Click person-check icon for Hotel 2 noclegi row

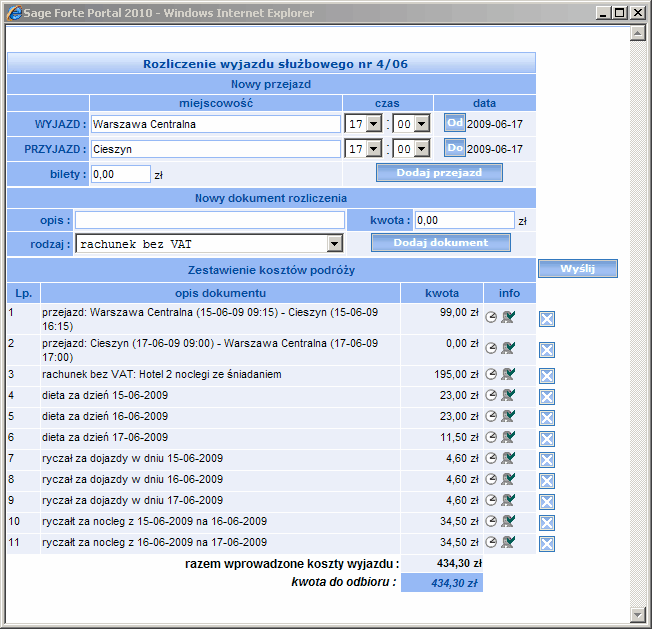tap(508, 374)
